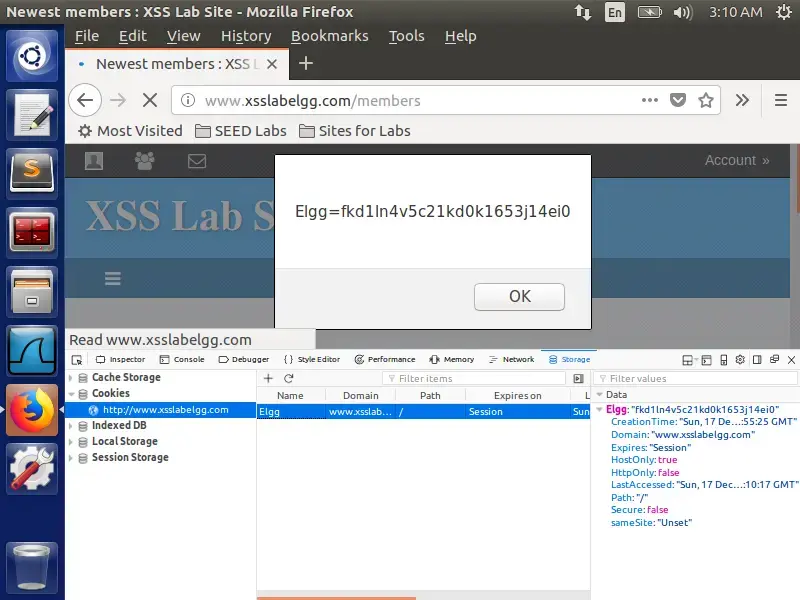Open the Account menu link on page
Screen dimensions: 800x600
(x=737, y=160)
